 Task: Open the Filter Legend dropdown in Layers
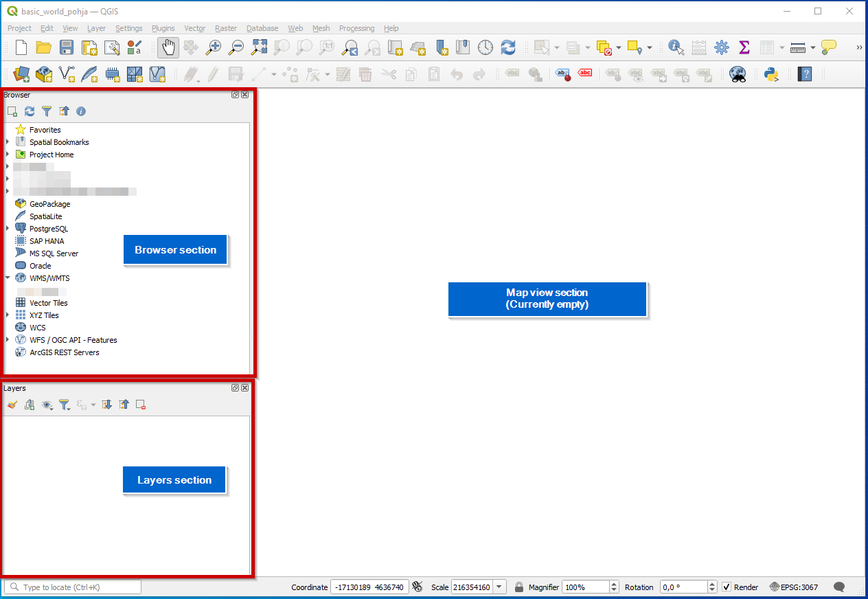[x=64, y=405]
